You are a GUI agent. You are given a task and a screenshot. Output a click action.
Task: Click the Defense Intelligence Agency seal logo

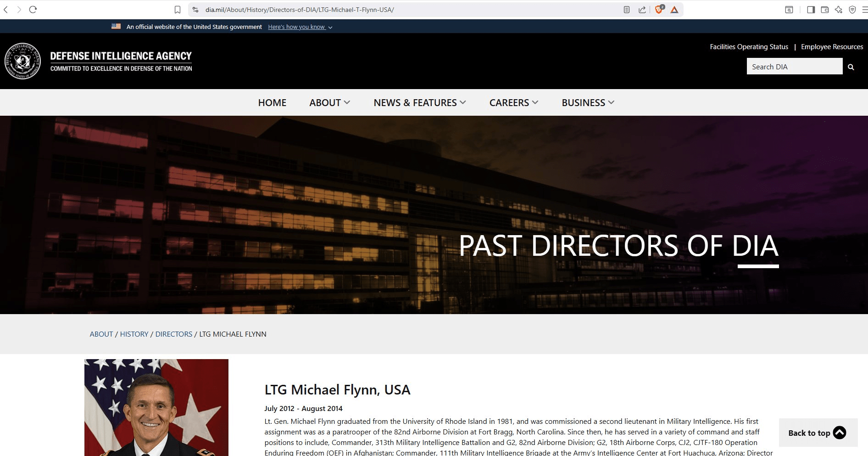(22, 61)
